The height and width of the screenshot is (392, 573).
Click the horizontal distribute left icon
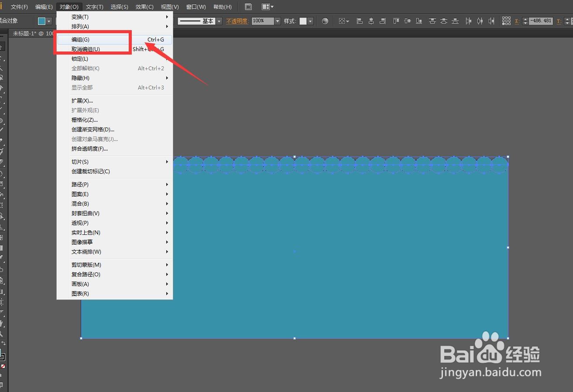(469, 21)
